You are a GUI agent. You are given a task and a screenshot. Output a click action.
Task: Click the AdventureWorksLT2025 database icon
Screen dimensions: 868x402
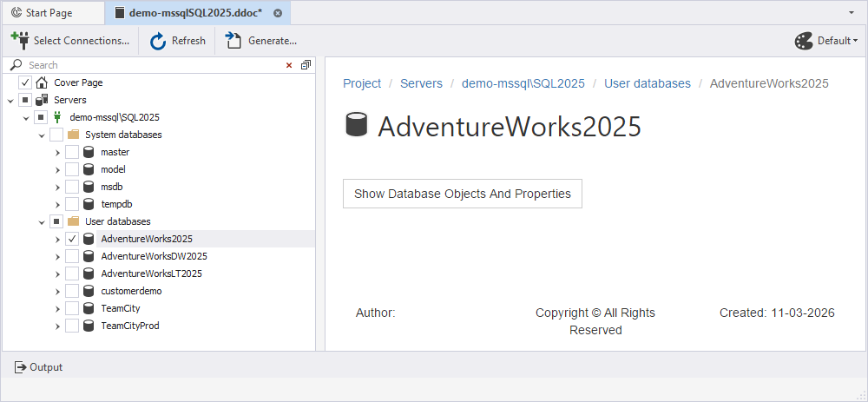(x=89, y=273)
